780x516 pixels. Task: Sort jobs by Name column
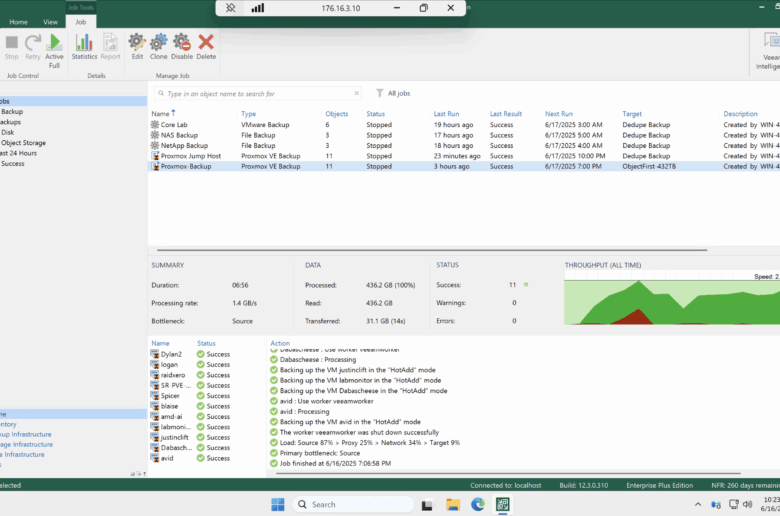(x=160, y=114)
